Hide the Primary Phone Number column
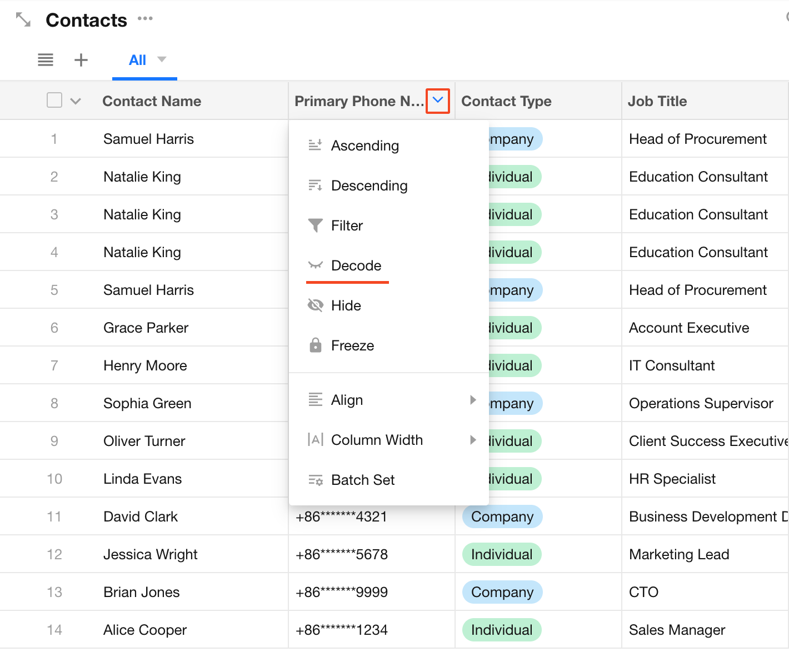 [x=346, y=305]
